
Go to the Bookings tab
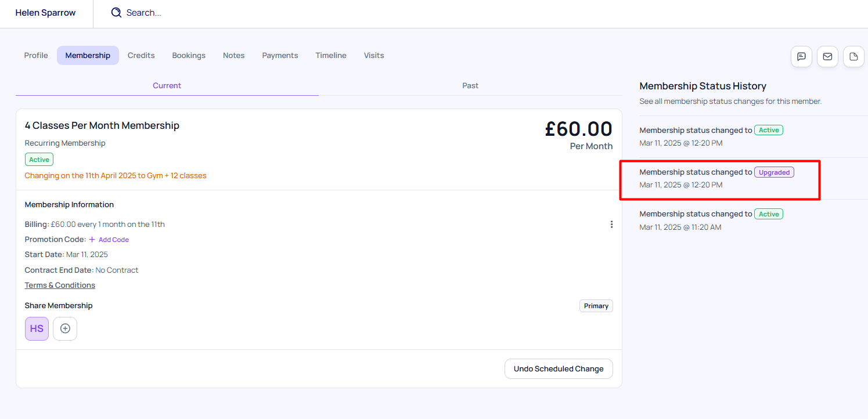[189, 55]
